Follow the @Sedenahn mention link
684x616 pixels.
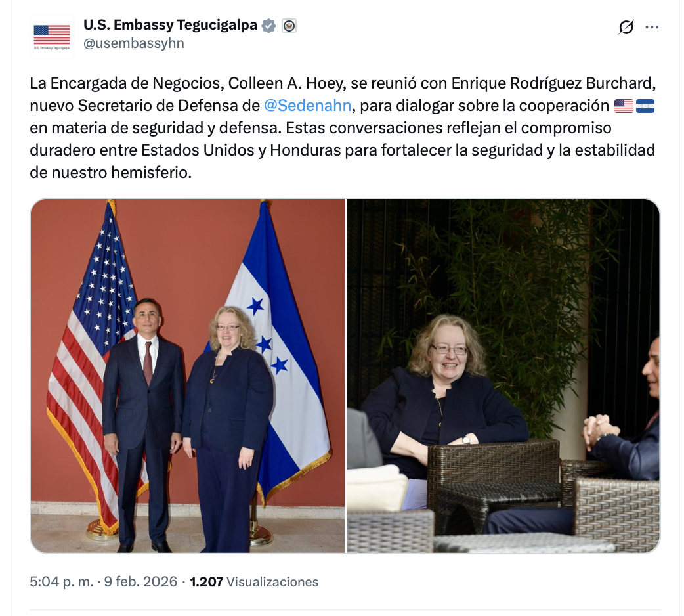point(308,106)
